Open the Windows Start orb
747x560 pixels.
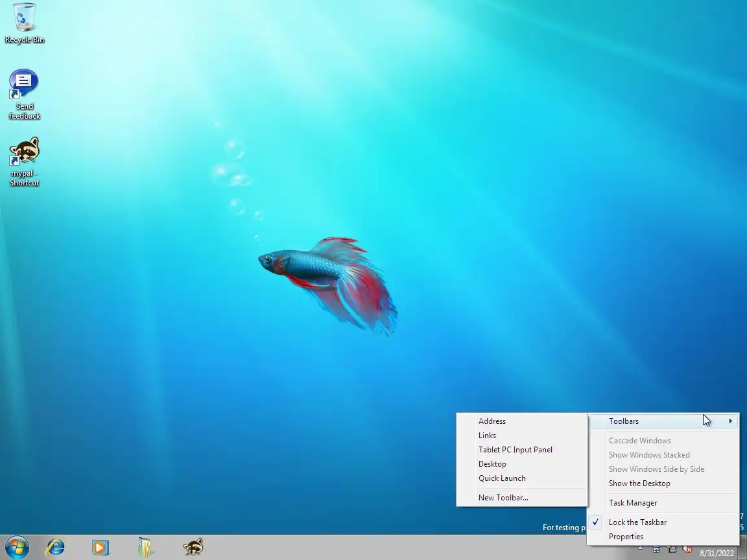pyautogui.click(x=17, y=547)
